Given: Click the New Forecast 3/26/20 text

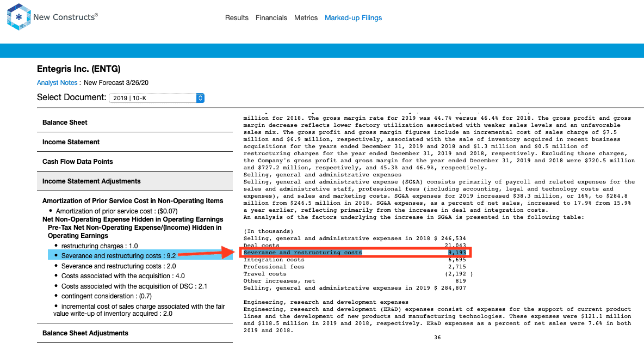Looking at the screenshot, I should (116, 83).
